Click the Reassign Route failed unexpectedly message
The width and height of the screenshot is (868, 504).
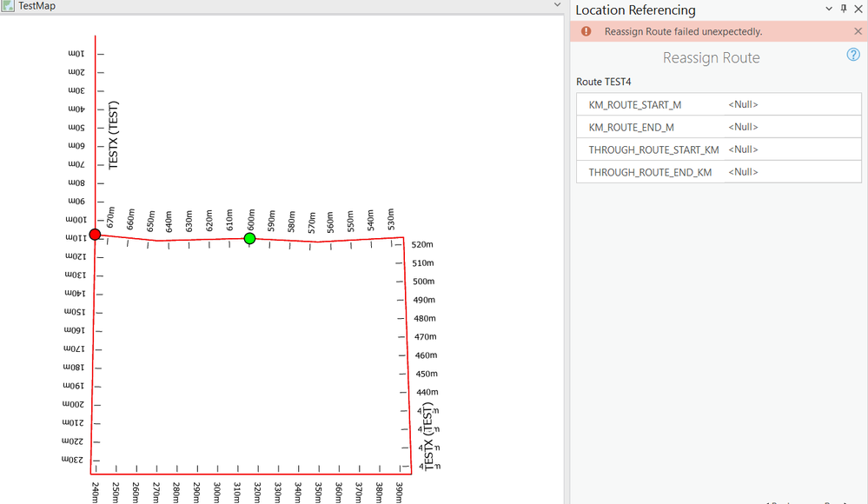point(683,31)
